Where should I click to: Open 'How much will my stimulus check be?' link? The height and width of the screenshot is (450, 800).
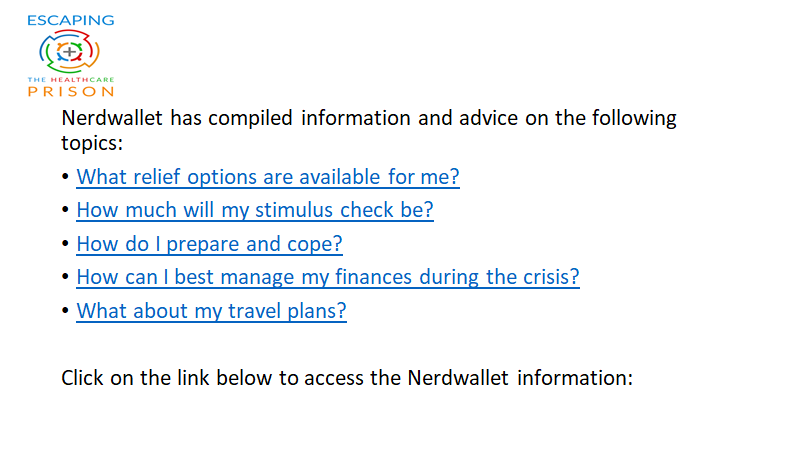click(x=255, y=210)
